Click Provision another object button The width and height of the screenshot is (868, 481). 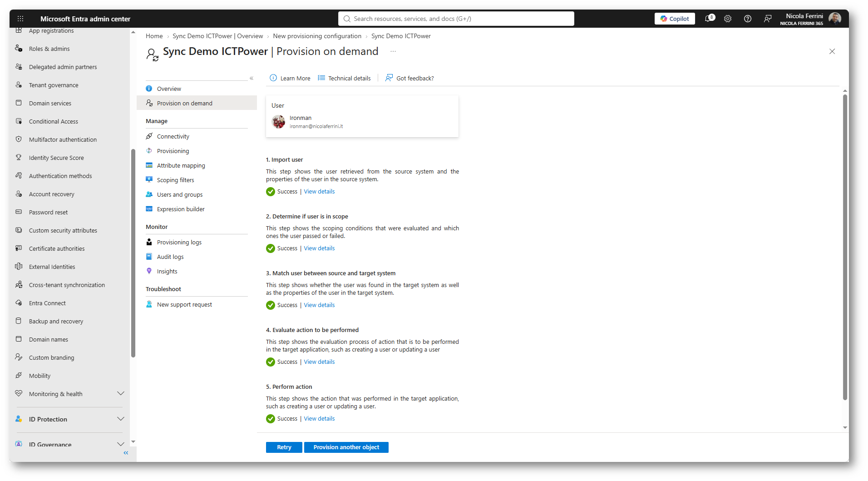[x=346, y=447]
